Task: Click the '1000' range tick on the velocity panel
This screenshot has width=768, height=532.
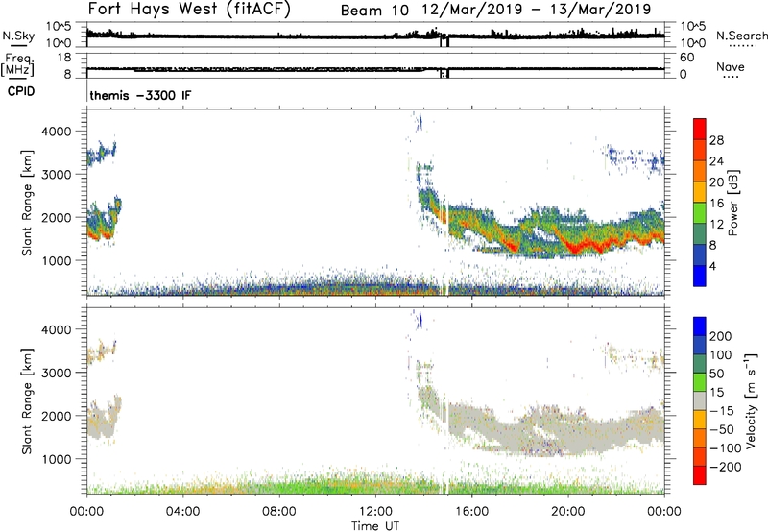Action: pyautogui.click(x=56, y=459)
